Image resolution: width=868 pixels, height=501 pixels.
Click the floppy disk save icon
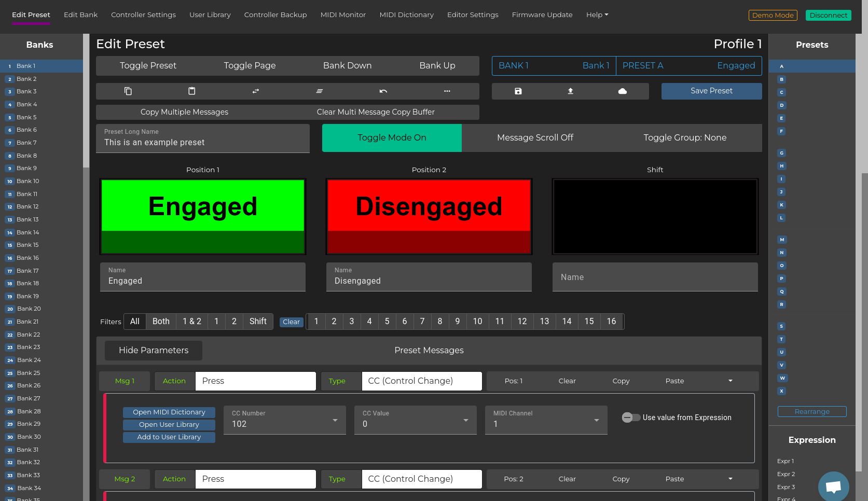click(518, 91)
